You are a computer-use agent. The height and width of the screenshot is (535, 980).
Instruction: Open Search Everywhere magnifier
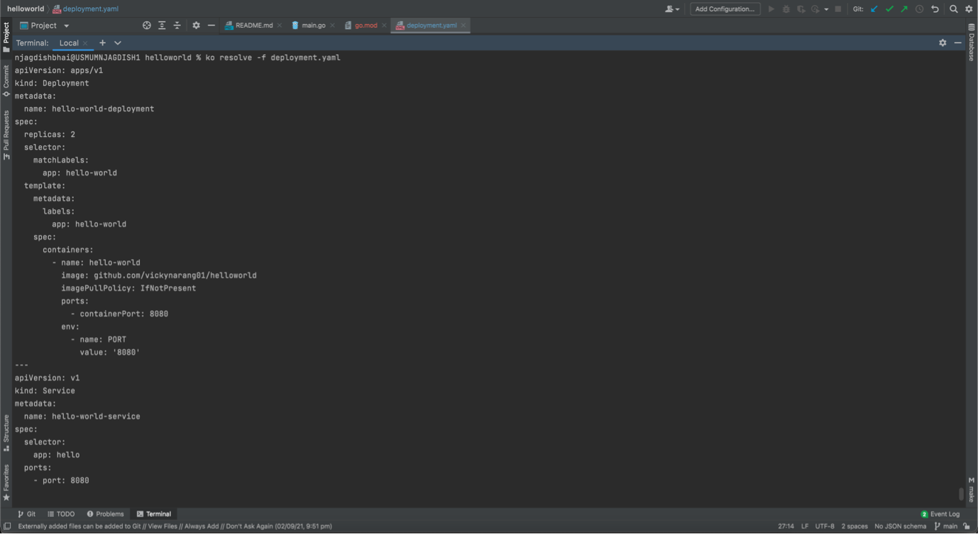[954, 9]
